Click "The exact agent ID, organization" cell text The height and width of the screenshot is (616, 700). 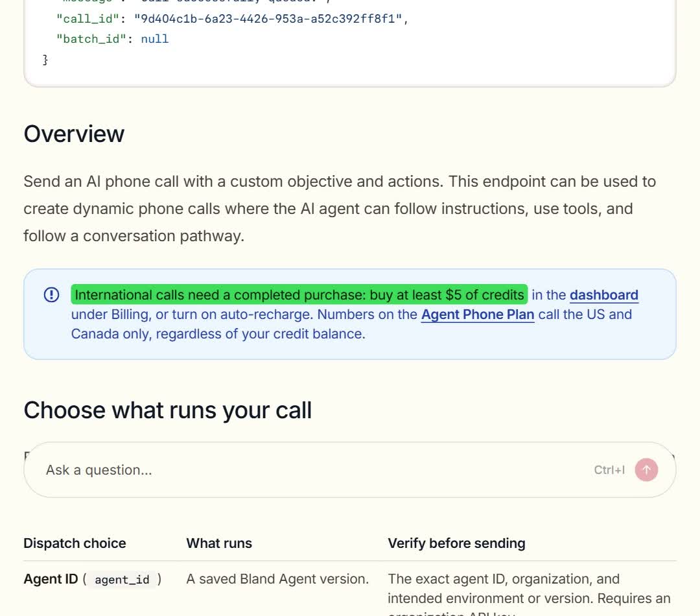(529, 594)
